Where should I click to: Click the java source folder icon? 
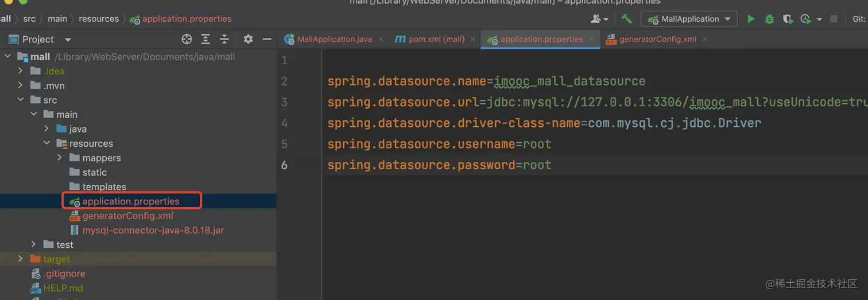(x=61, y=128)
